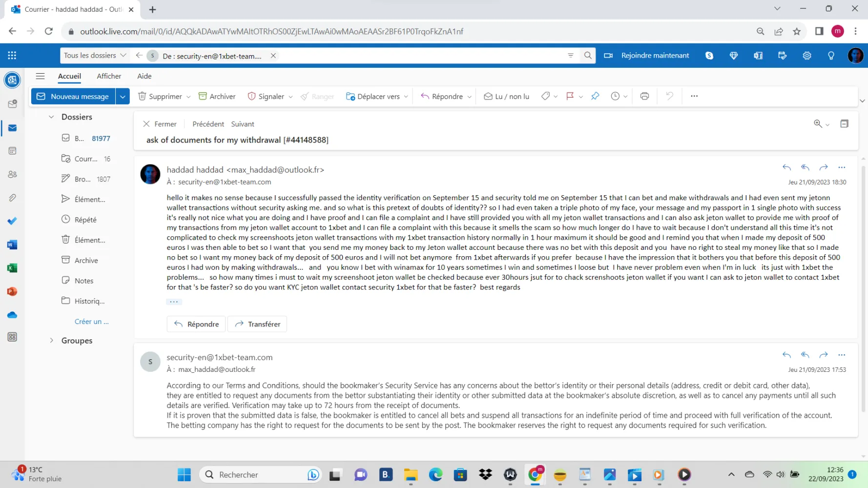Click Rejoindre maintenant meeting button
868x488 pixels.
pyautogui.click(x=647, y=56)
